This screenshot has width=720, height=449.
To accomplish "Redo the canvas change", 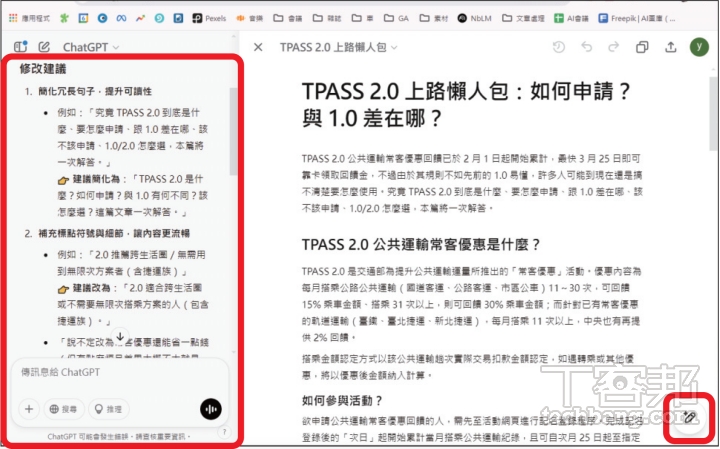I will pos(613,47).
